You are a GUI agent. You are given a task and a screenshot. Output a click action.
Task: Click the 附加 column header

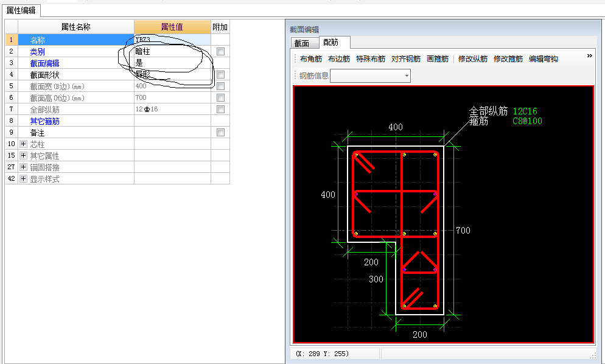point(220,27)
